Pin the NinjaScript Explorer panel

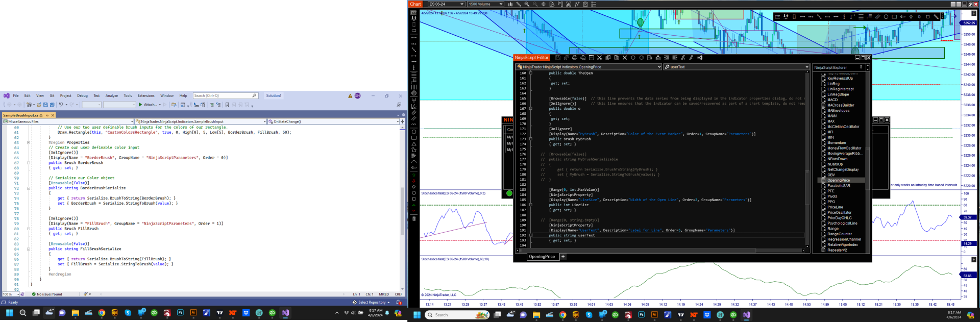tap(861, 67)
